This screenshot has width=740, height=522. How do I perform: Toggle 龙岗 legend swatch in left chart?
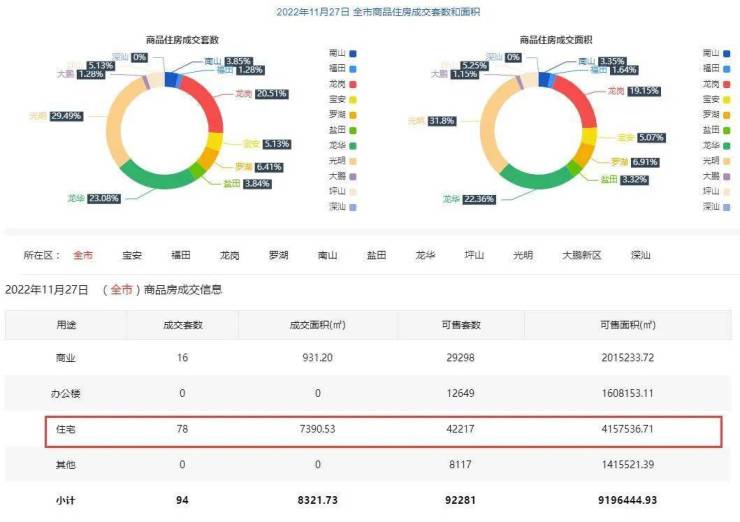click(353, 84)
